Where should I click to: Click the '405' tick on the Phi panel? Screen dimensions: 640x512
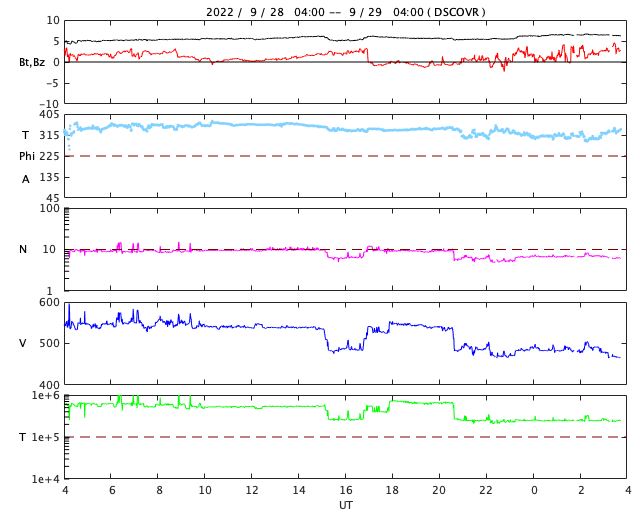[49, 115]
